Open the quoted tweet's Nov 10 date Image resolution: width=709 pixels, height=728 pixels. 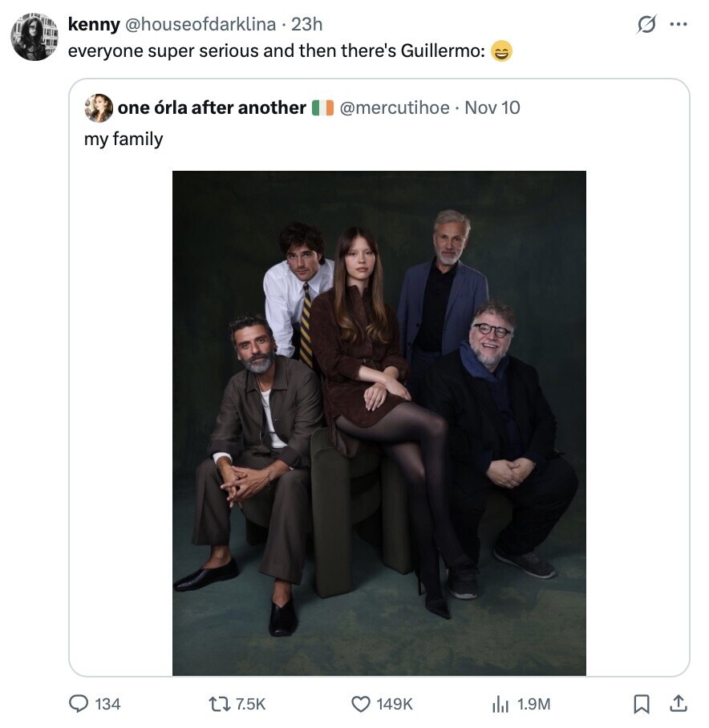[x=492, y=107]
